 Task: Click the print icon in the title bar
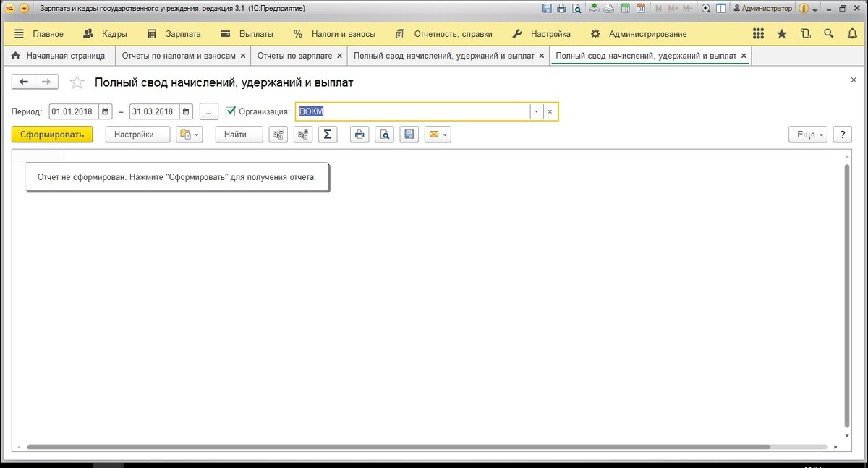561,9
